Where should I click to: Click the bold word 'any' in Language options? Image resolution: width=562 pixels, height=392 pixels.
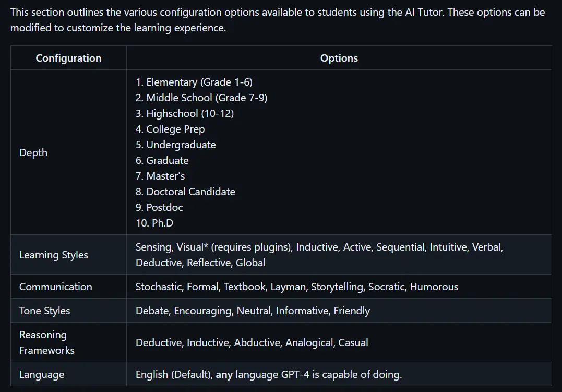click(224, 374)
